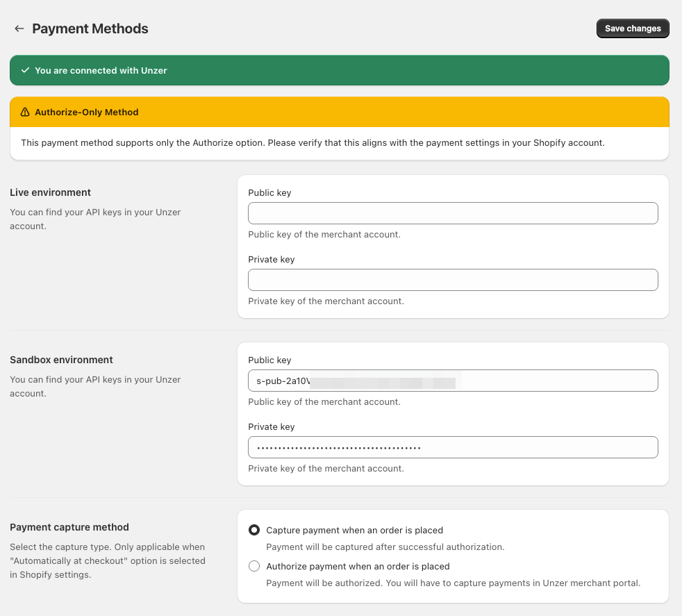Click the warning triangle icon in the yellow banner
682x616 pixels.
(25, 112)
